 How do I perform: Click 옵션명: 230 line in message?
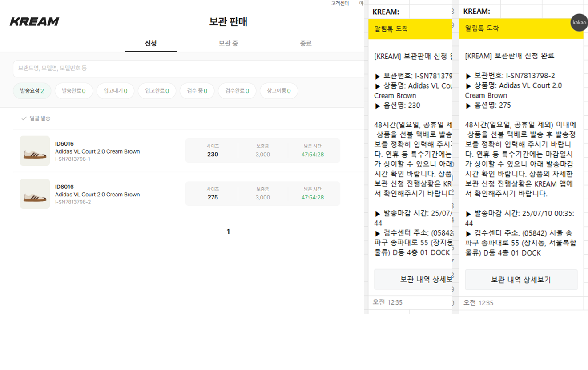397,106
